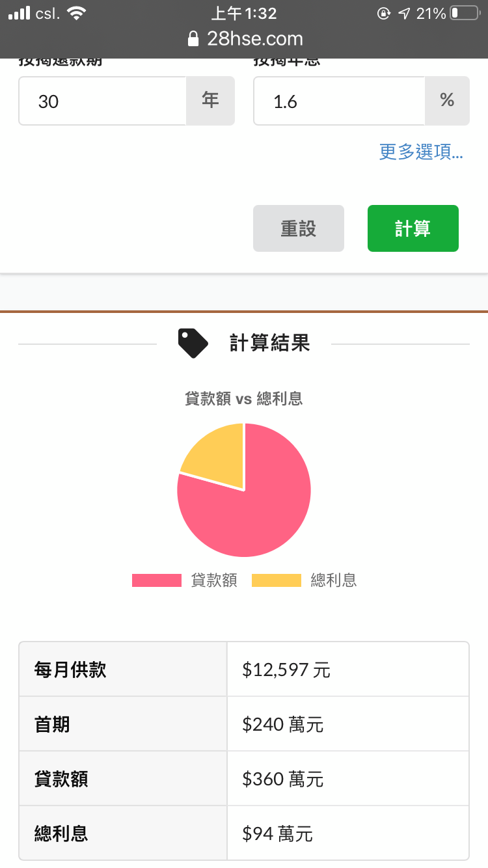Click the 重設 reset button

point(299,228)
